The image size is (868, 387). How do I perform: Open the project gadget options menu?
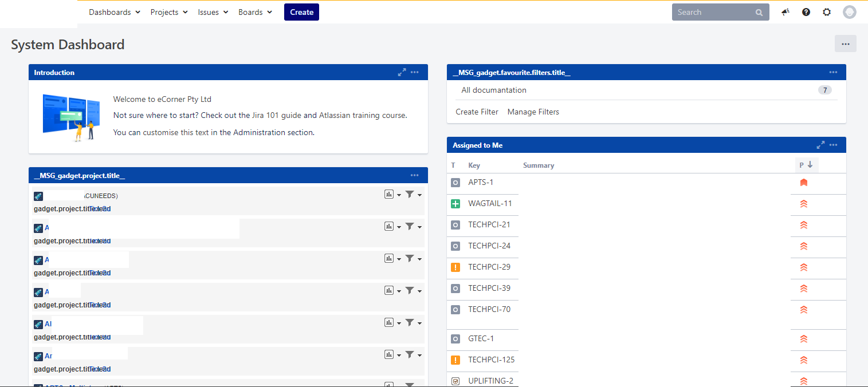[415, 175]
